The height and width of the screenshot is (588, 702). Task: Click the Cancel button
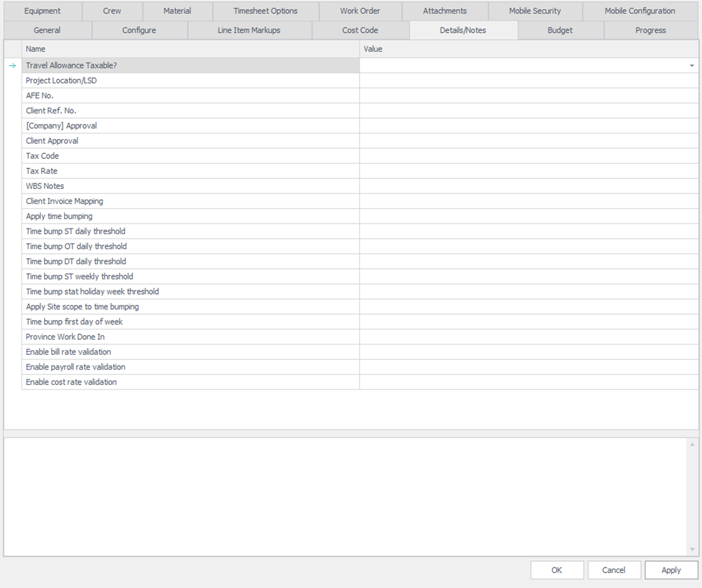tap(614, 570)
